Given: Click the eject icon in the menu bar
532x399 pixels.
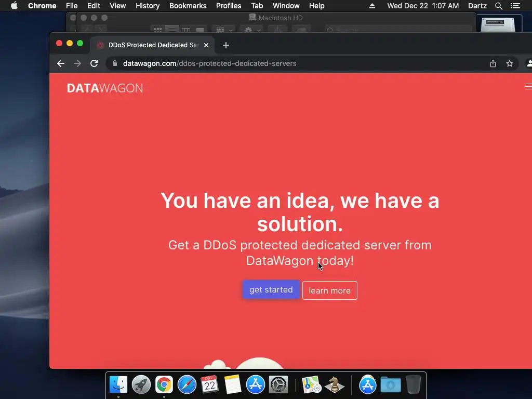Looking at the screenshot, I should click(x=372, y=6).
